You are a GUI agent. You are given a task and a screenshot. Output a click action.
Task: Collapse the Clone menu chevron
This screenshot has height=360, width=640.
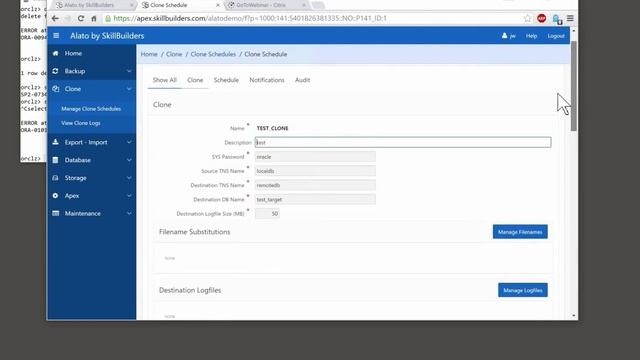129,89
